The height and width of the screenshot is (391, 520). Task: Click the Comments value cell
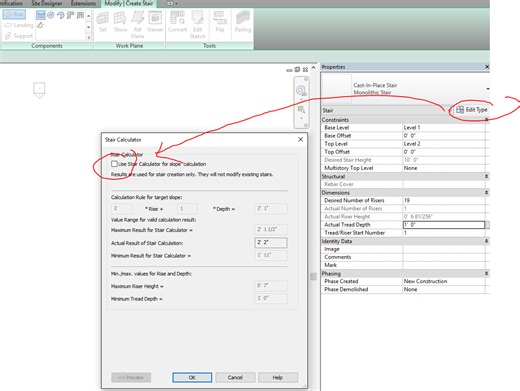(x=444, y=257)
